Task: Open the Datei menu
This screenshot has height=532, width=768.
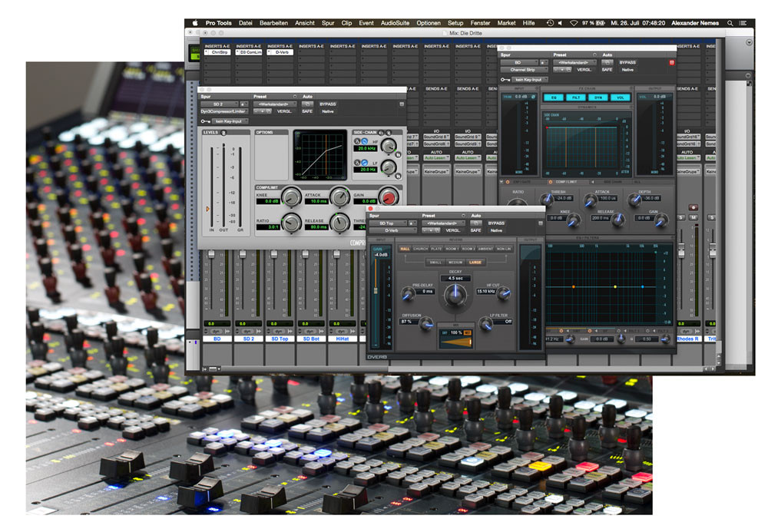Action: pyautogui.click(x=246, y=23)
